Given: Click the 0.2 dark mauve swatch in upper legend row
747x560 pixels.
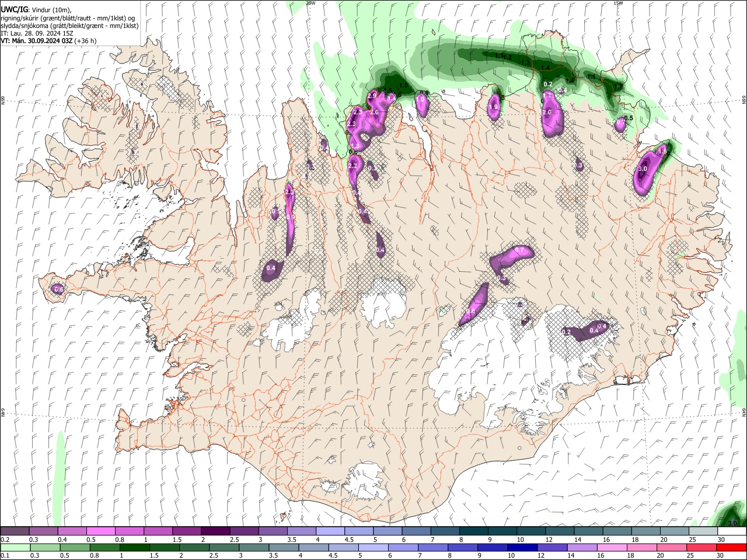Looking at the screenshot, I should [x=15, y=531].
